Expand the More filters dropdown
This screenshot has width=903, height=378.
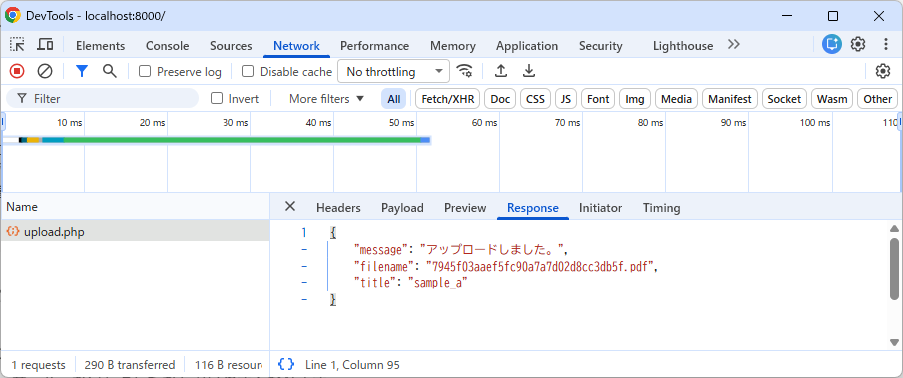pos(327,99)
